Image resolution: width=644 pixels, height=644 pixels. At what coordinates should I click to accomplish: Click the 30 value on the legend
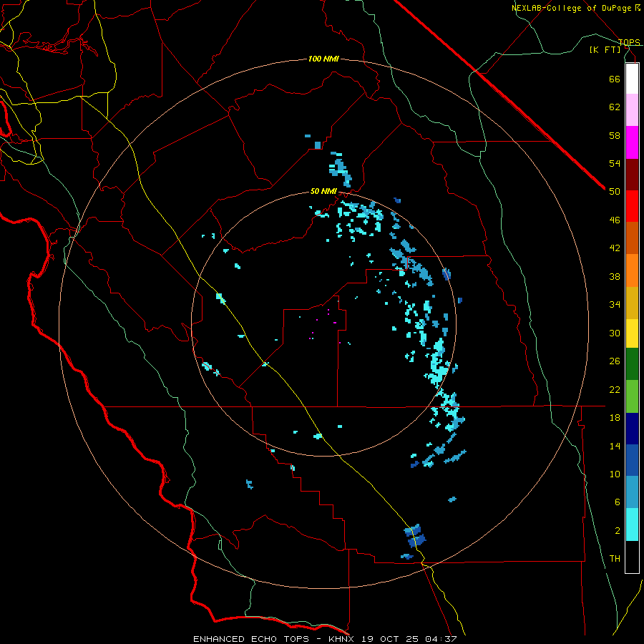[x=615, y=333]
